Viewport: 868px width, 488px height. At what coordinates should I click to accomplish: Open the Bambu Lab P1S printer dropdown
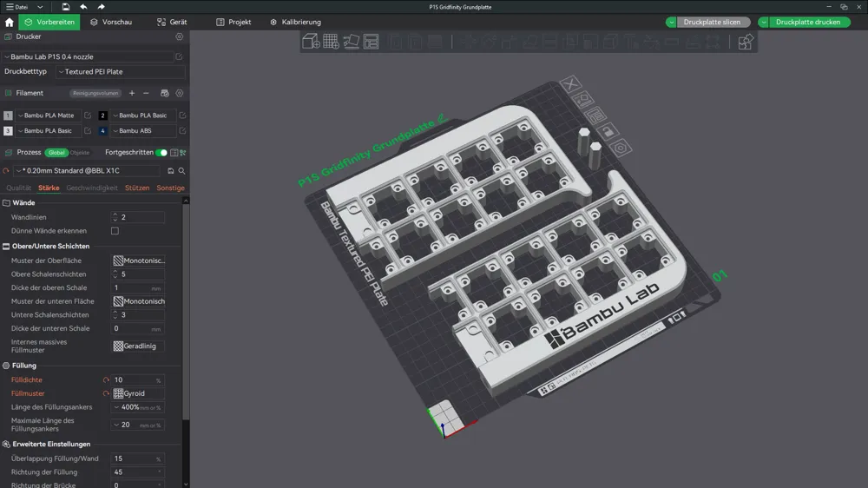coord(88,56)
